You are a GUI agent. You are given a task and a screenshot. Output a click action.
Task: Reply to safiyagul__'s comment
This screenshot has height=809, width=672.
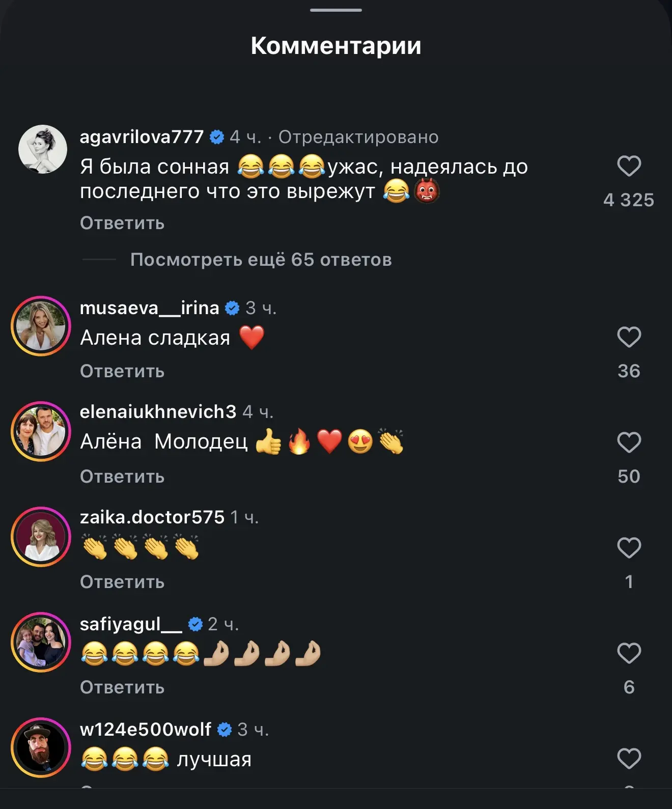(122, 687)
